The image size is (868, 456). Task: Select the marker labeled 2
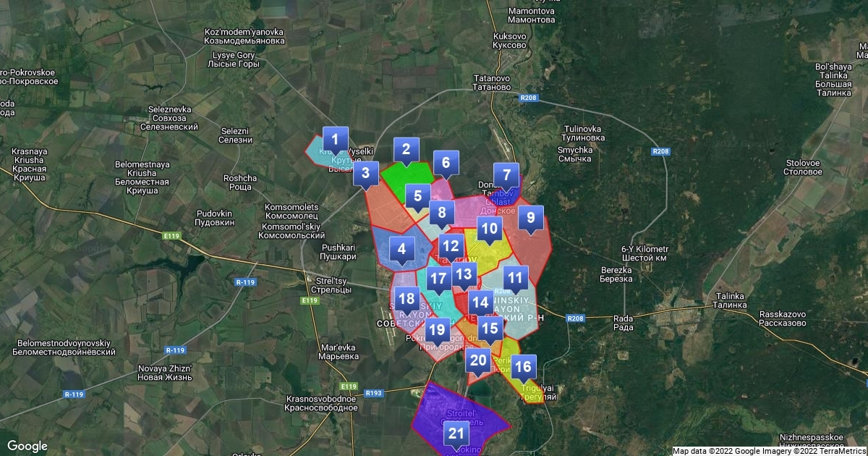pyautogui.click(x=407, y=151)
